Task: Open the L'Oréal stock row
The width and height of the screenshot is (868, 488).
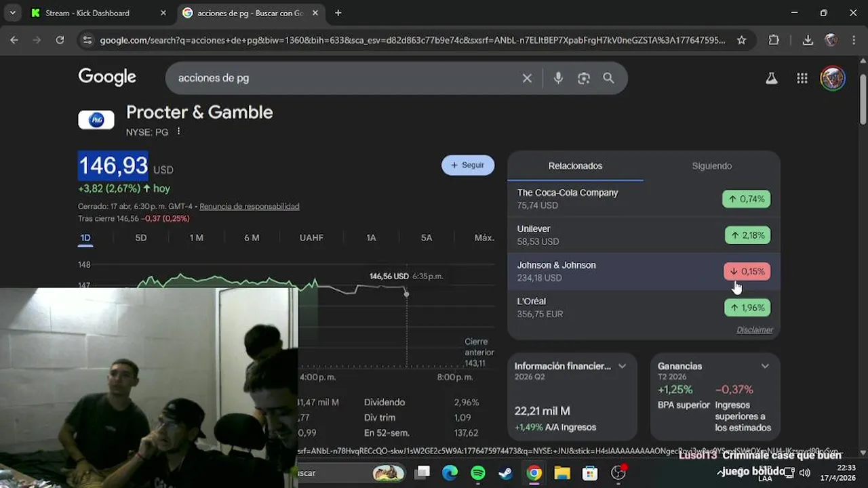Action: (x=644, y=308)
